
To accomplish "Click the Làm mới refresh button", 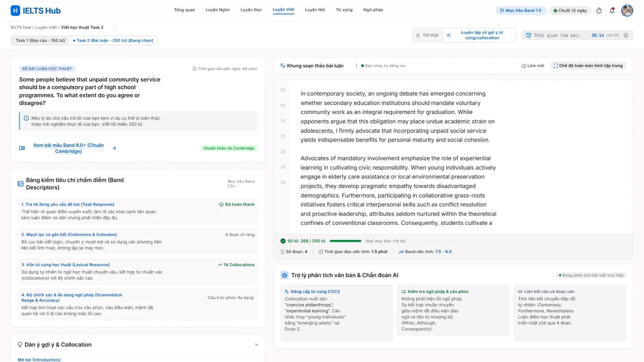I will [533, 66].
